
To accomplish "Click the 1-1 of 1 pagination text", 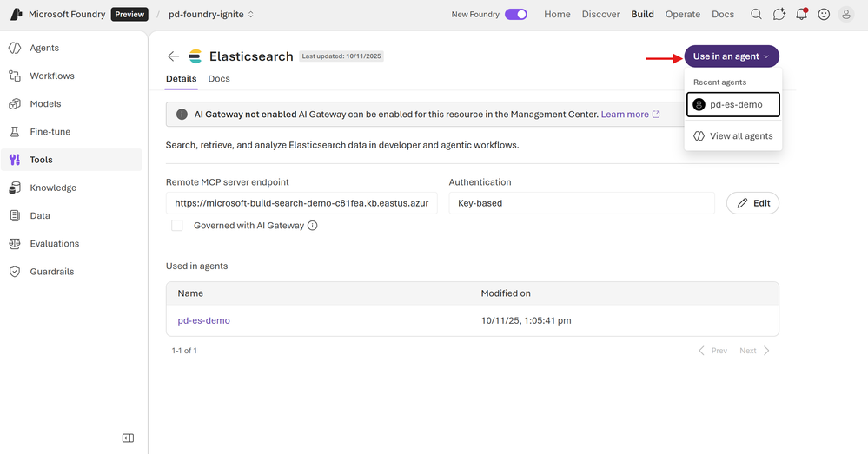I will click(184, 351).
